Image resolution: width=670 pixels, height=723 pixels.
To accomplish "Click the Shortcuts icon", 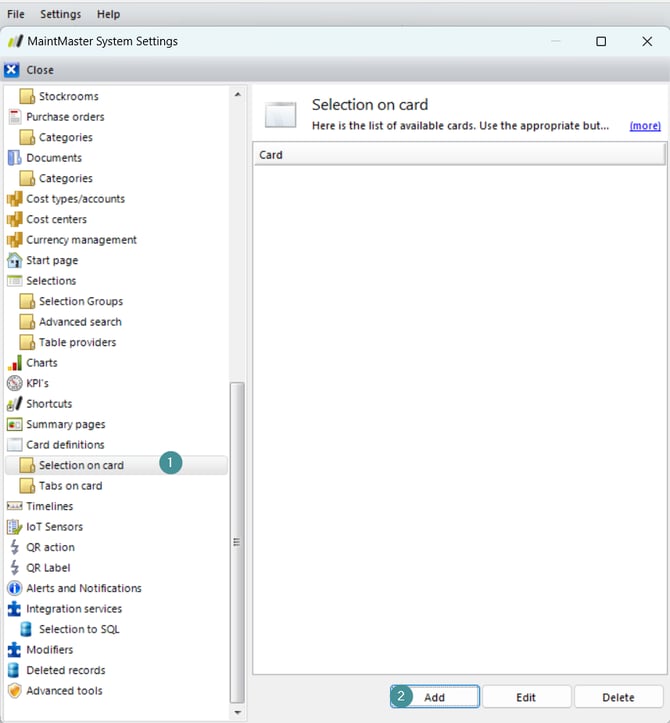I will (14, 404).
